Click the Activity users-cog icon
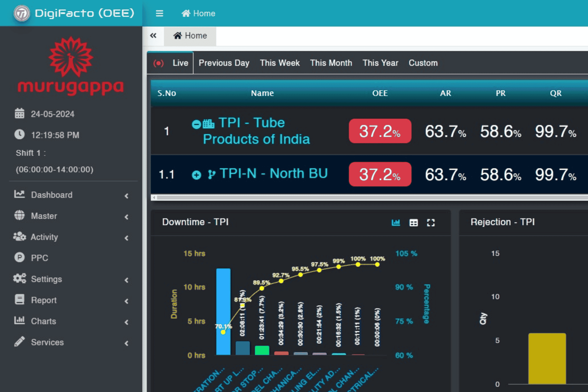Viewport: 588px width, 392px height. click(x=19, y=236)
